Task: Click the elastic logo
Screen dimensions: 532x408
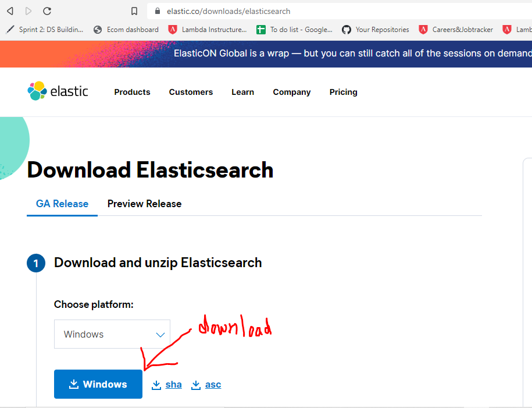Action: point(58,91)
